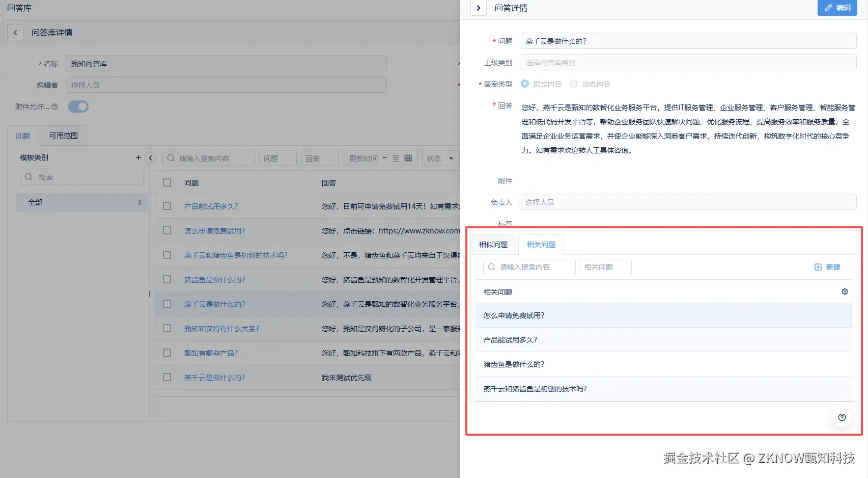Screen dimensions: 868x478
Task: Check the 怎么申请免费试用? row checkbox
Action: 167,230
